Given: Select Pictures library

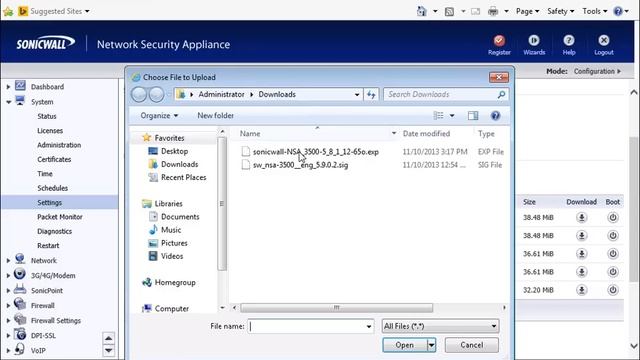Looking at the screenshot, I should click(x=174, y=243).
